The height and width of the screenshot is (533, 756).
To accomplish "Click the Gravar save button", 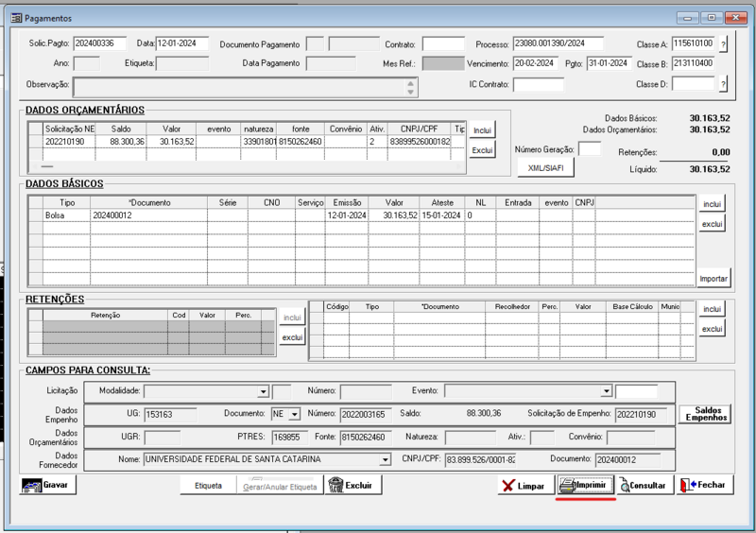I will (48, 485).
